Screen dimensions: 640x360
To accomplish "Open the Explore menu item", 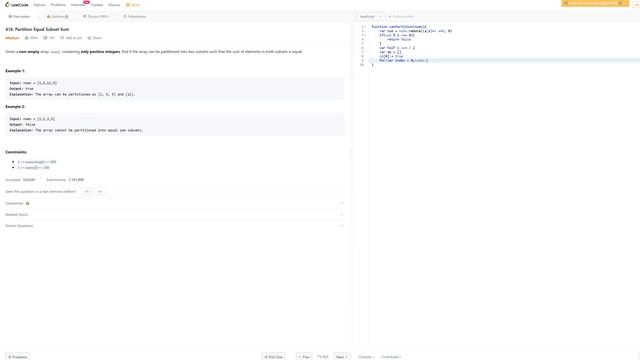I will coord(40,5).
